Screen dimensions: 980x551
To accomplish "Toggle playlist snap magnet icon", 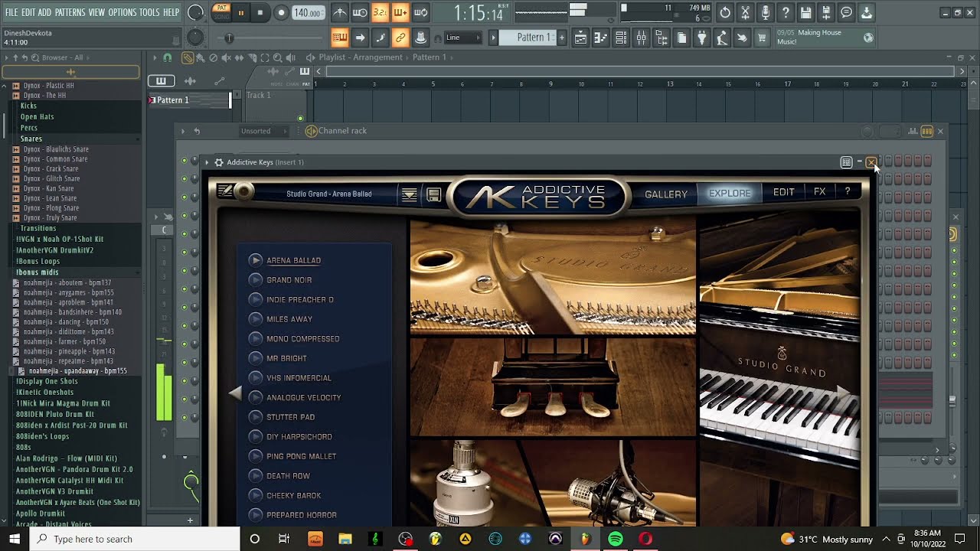I will (x=167, y=57).
